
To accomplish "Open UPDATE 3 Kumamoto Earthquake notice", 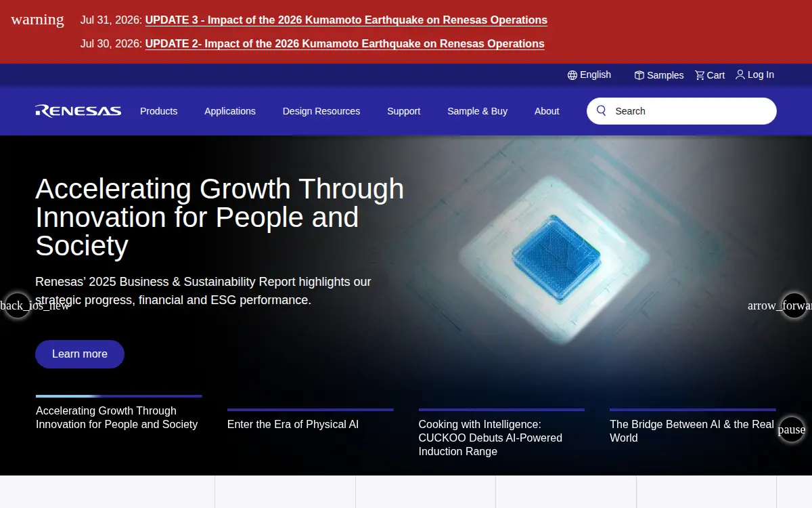I will [x=346, y=20].
